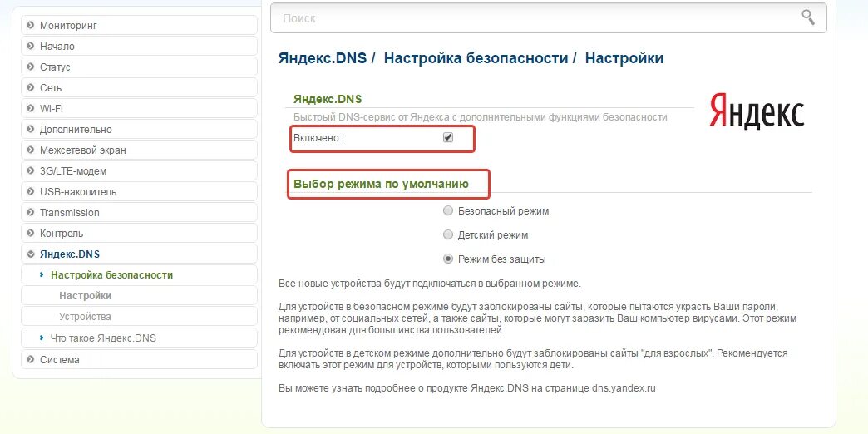Click the Выбор режима по умолчанию heading
Screen dimensions: 868x434
[x=381, y=185]
